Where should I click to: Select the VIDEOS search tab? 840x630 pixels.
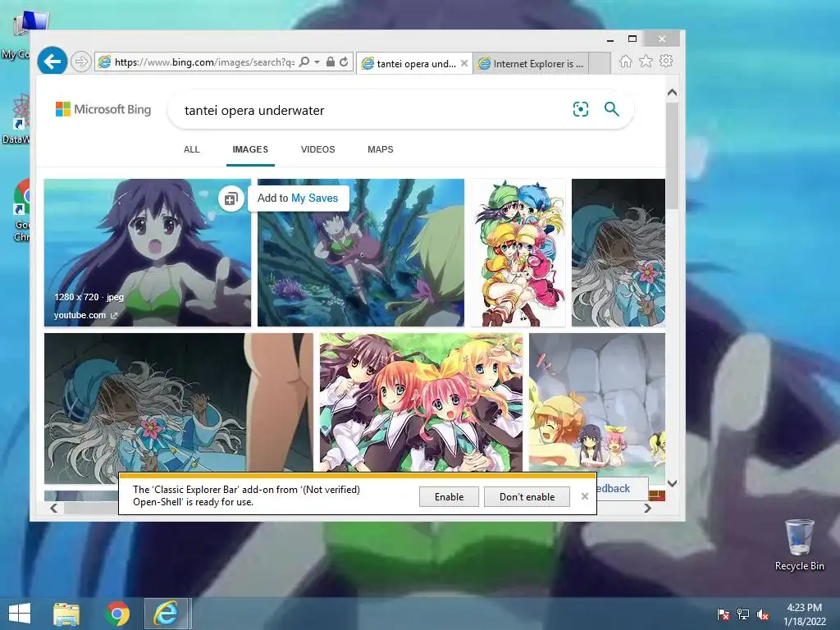coord(317,149)
